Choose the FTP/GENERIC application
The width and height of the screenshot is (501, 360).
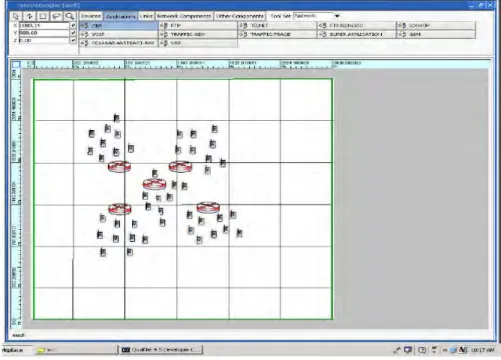tap(356, 25)
